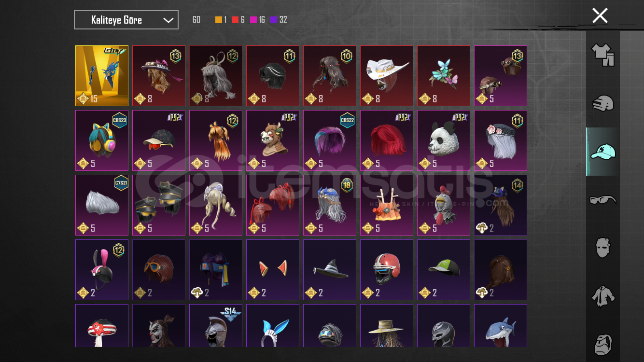Select the backpack category icon at sidebar bottom
The image size is (644, 362).
[602, 344]
